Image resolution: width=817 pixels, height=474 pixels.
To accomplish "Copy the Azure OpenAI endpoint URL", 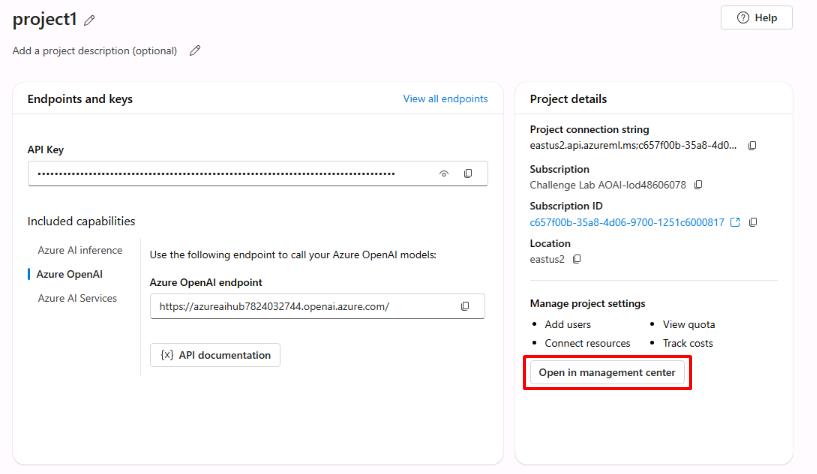I will coord(465,306).
